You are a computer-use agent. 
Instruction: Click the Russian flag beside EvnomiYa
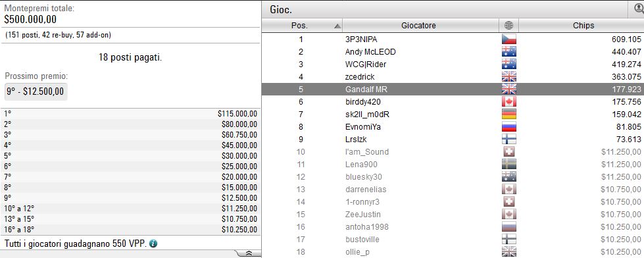[x=509, y=127]
